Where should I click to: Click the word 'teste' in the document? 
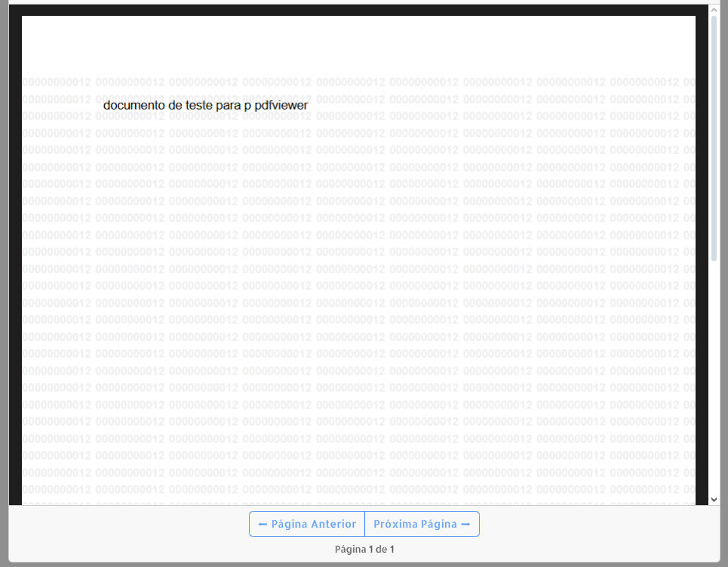point(199,106)
